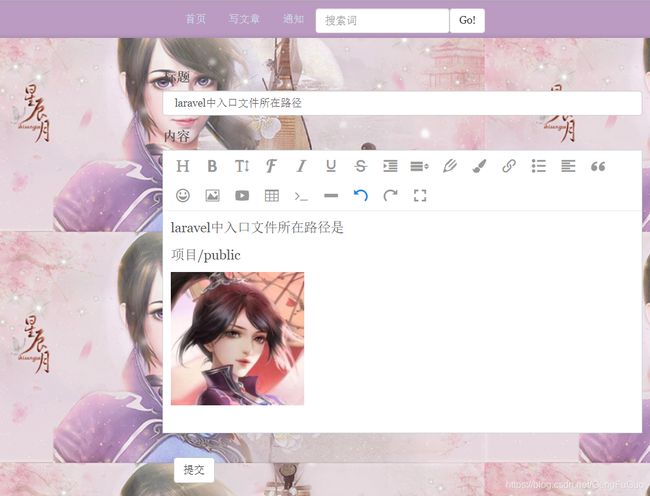Toggle underline formatting

pyautogui.click(x=331, y=166)
